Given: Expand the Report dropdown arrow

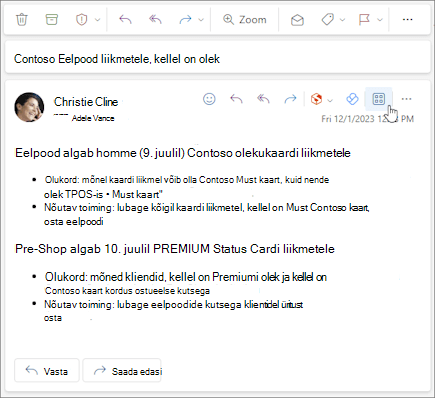Looking at the screenshot, I should (x=97, y=20).
